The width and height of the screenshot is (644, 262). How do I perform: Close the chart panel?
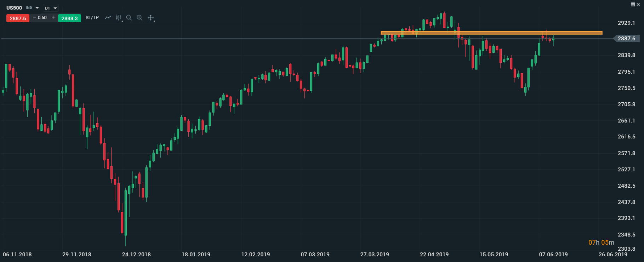(x=638, y=4)
